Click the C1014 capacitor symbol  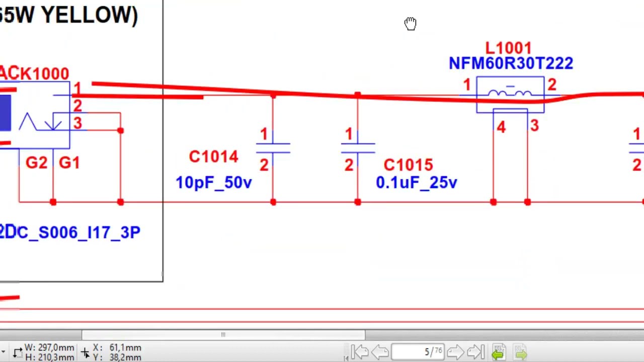[273, 148]
